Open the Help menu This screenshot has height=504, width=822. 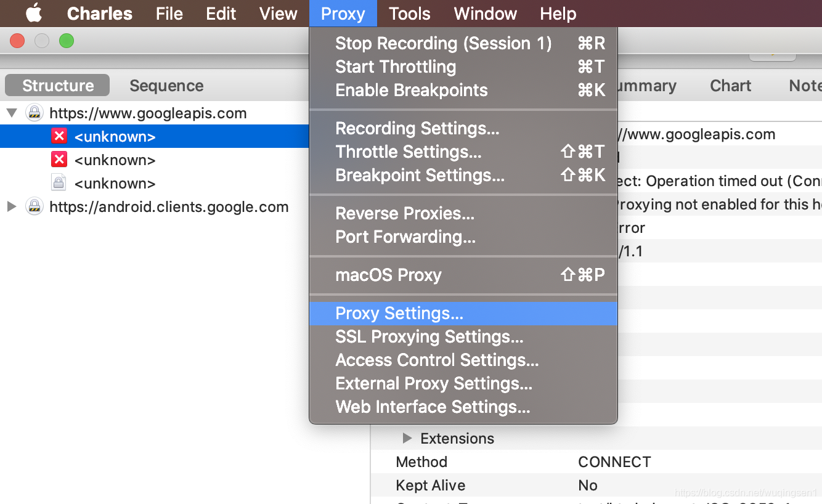point(558,14)
